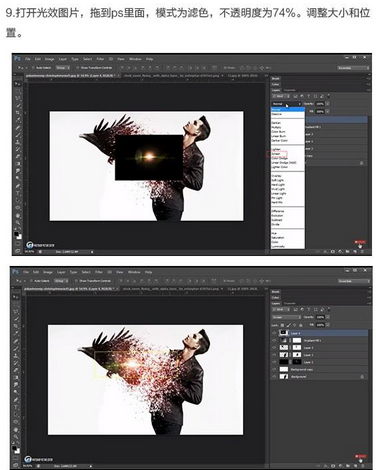
Task: Select the Zoom tool in lower Photoshop window
Action: pos(16,437)
